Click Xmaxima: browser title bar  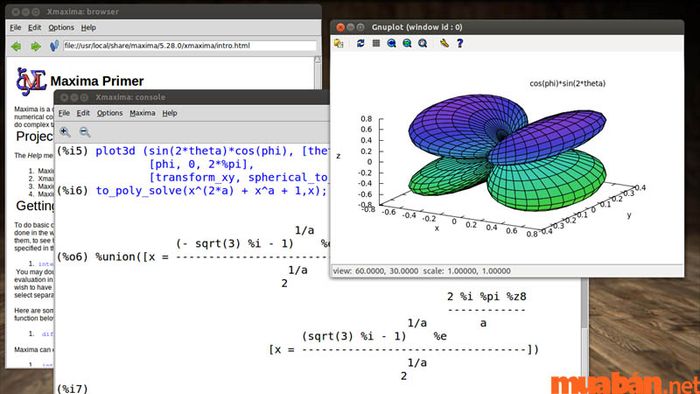(163, 12)
